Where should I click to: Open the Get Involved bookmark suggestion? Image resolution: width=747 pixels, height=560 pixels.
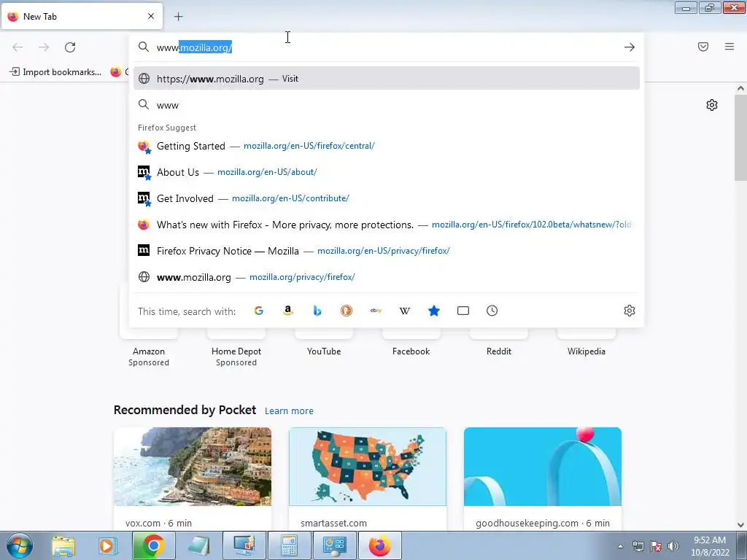coord(387,198)
